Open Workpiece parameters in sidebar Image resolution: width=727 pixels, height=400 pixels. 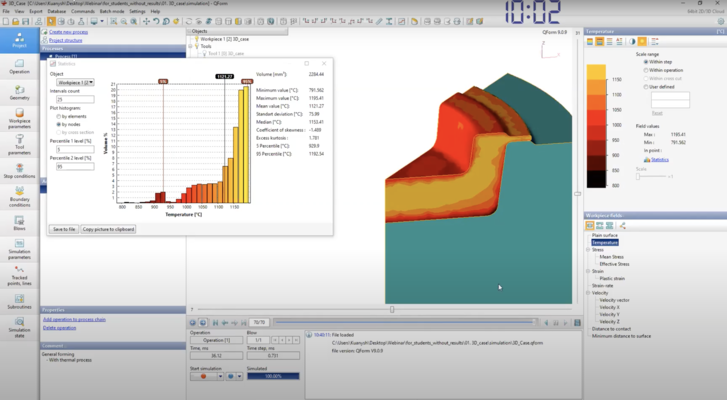click(19, 118)
